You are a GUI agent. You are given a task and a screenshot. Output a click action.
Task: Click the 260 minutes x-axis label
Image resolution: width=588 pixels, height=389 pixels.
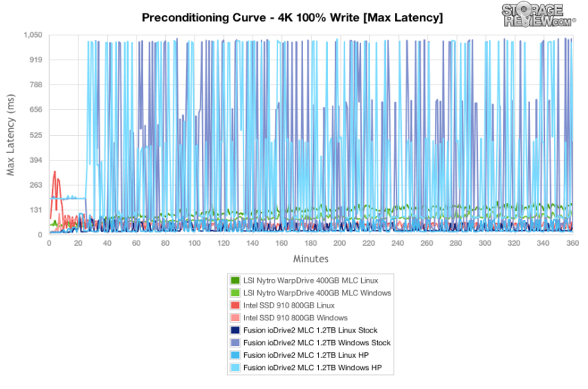[427, 243]
